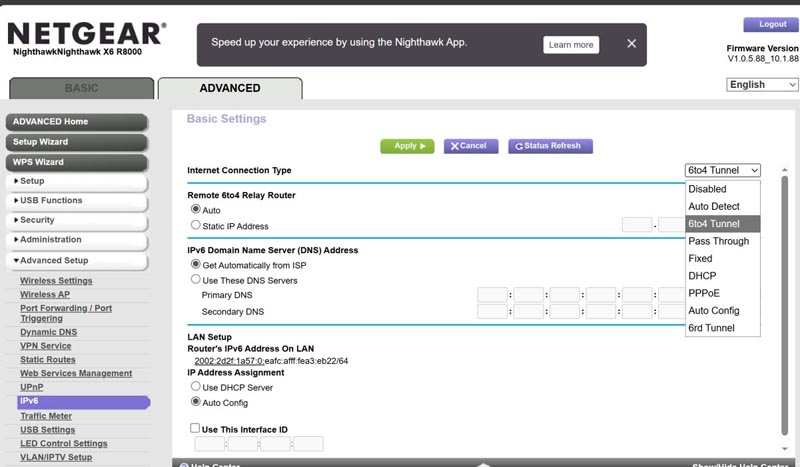Choose Auto Detect connection type
Viewport: 800px width, 467px height.
722,207
